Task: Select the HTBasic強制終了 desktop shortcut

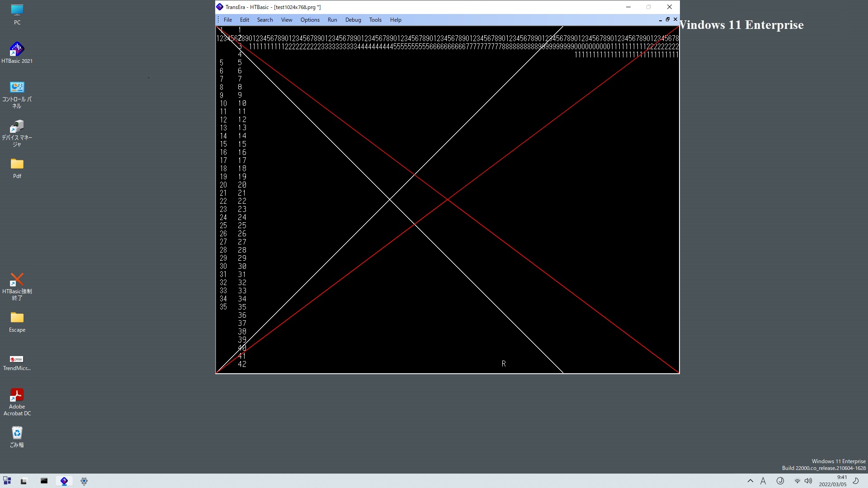Action: pyautogui.click(x=17, y=286)
